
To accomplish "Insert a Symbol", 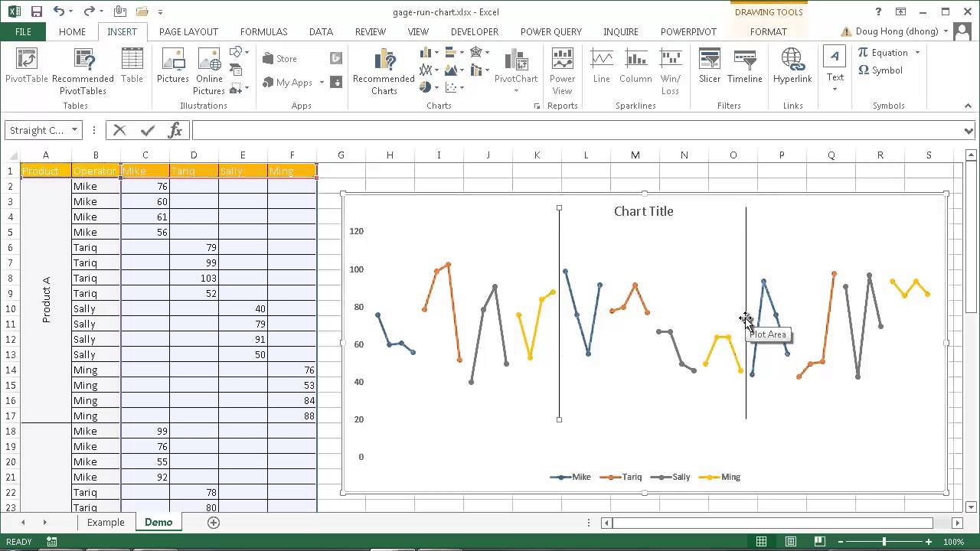I will [x=880, y=70].
